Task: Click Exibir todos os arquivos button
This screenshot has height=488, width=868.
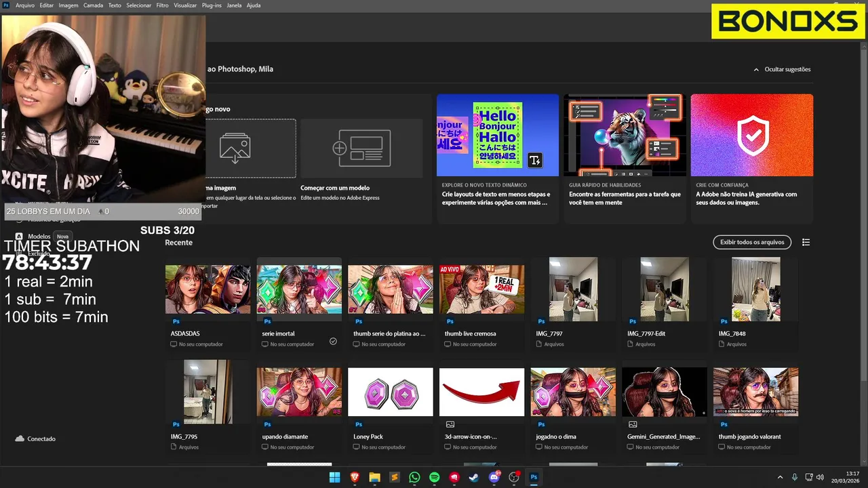Action: [x=752, y=242]
